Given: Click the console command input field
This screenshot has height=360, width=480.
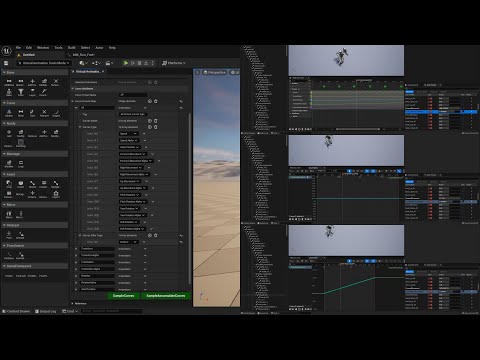Looking at the screenshot, I should click(x=112, y=311).
